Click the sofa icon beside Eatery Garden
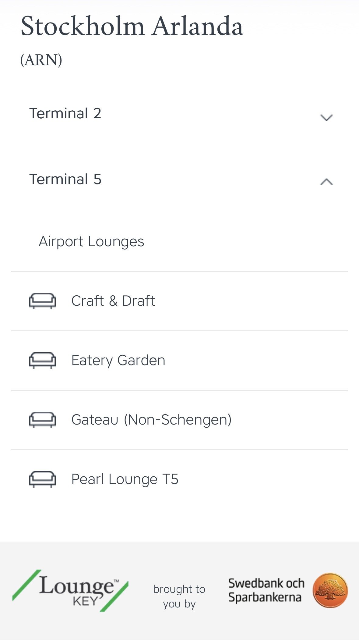Image resolution: width=359 pixels, height=644 pixels. [x=42, y=361]
